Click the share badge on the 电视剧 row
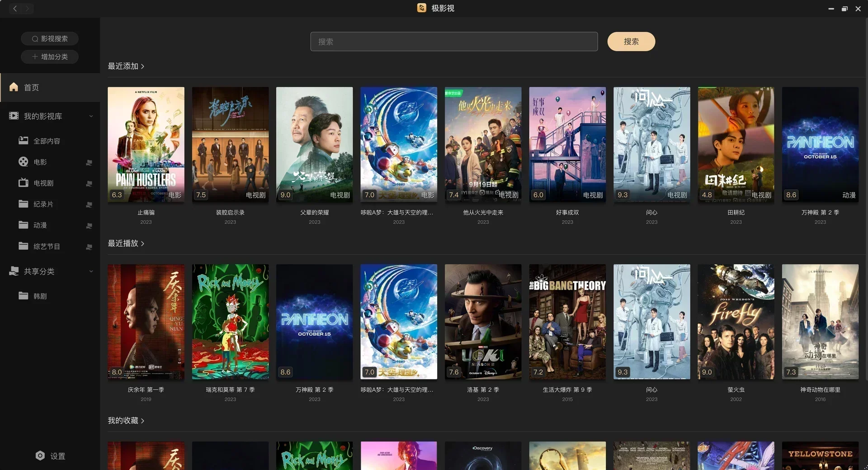The height and width of the screenshot is (470, 868). [89, 184]
